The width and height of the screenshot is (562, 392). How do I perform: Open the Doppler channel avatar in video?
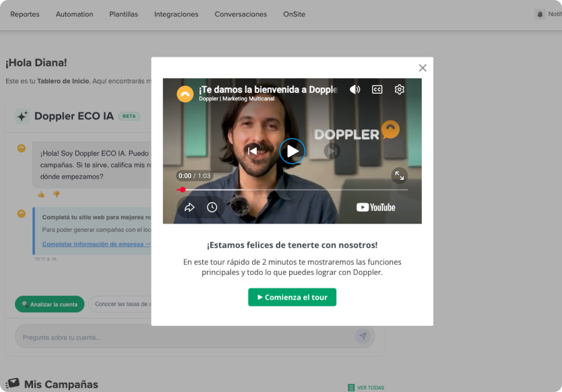(185, 94)
